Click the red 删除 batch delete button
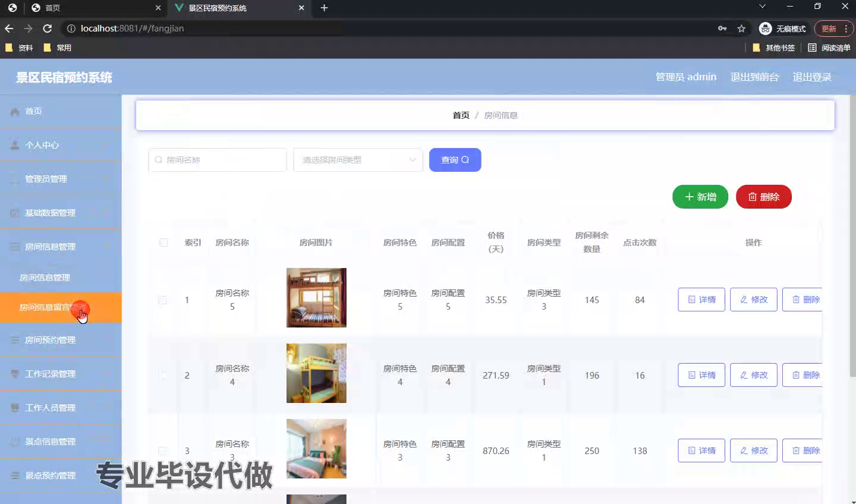The width and height of the screenshot is (856, 504). (764, 197)
